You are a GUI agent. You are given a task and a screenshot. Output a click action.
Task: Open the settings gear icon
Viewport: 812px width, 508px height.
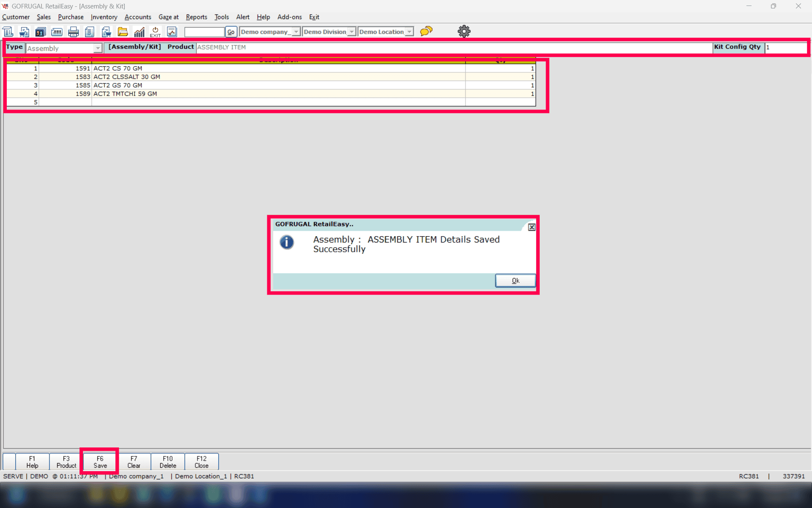click(x=464, y=31)
